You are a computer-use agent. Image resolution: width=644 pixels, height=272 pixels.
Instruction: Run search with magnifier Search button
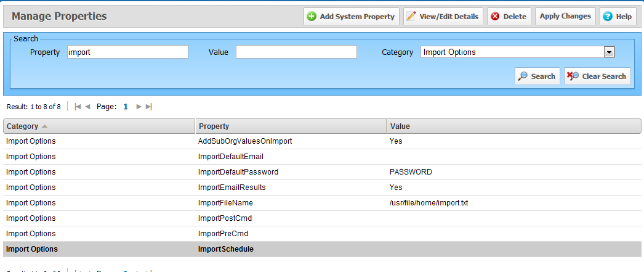pos(537,76)
